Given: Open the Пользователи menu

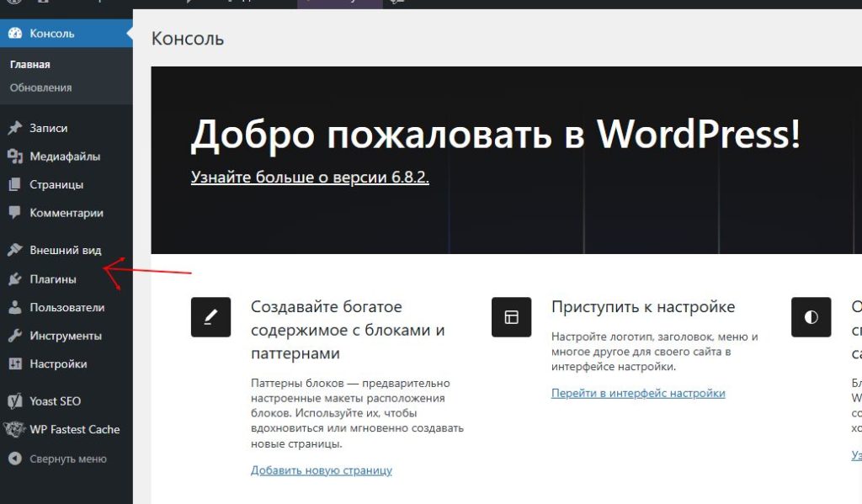Looking at the screenshot, I should [66, 307].
